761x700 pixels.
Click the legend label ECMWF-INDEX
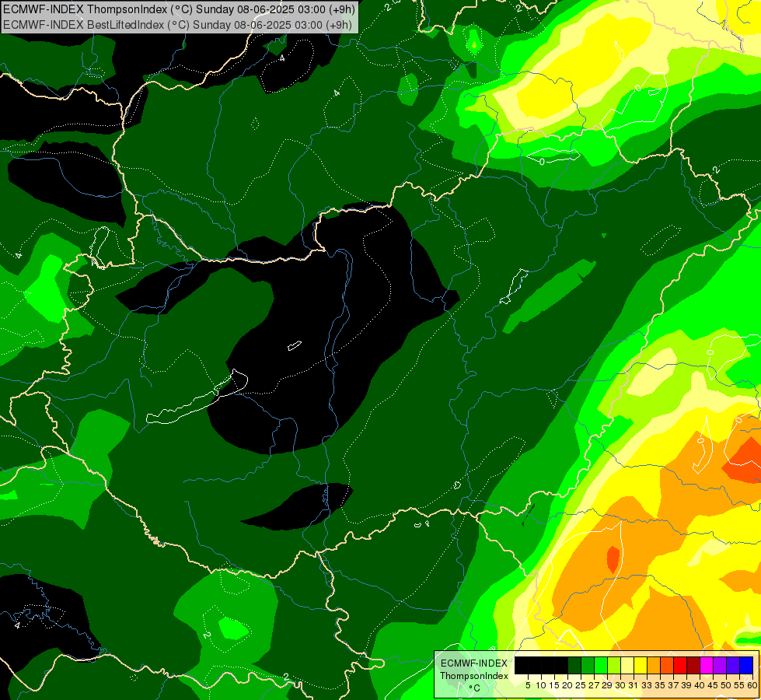pyautogui.click(x=473, y=663)
